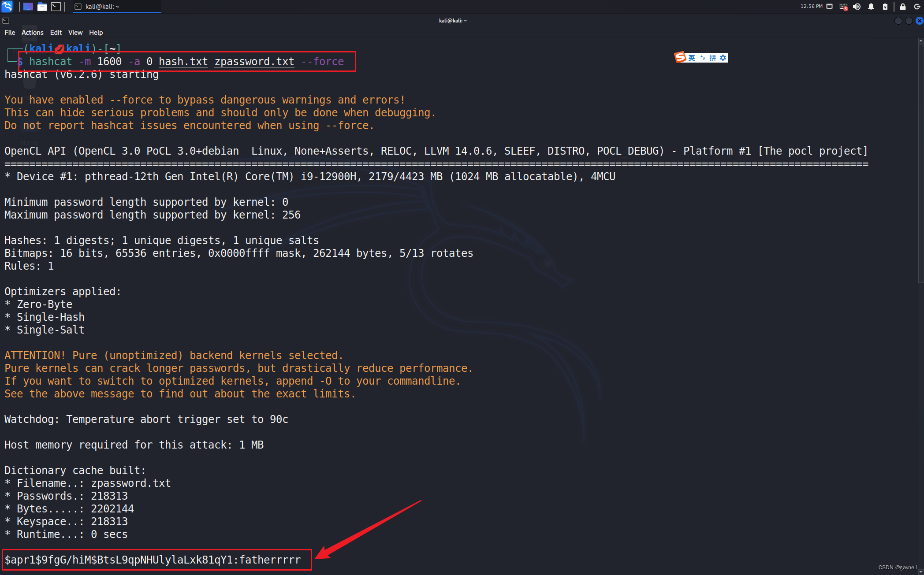The width and height of the screenshot is (924, 575).
Task: Click the 'Bitmaps: 16 bits, 65536 entries' line
Action: pos(239,253)
